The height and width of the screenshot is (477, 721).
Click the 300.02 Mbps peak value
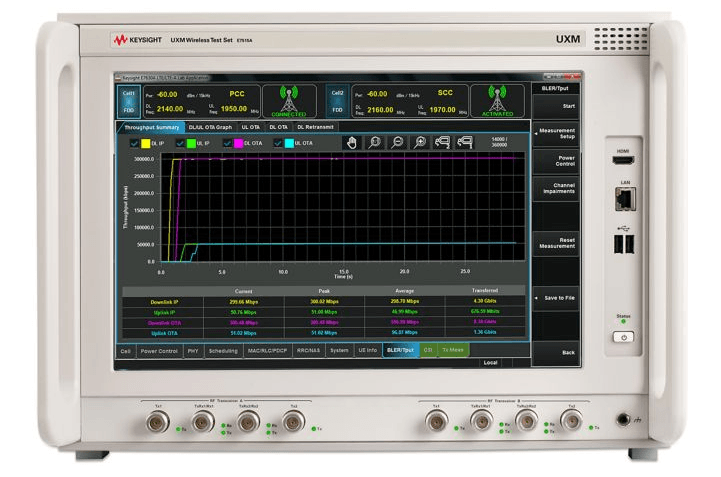(324, 302)
